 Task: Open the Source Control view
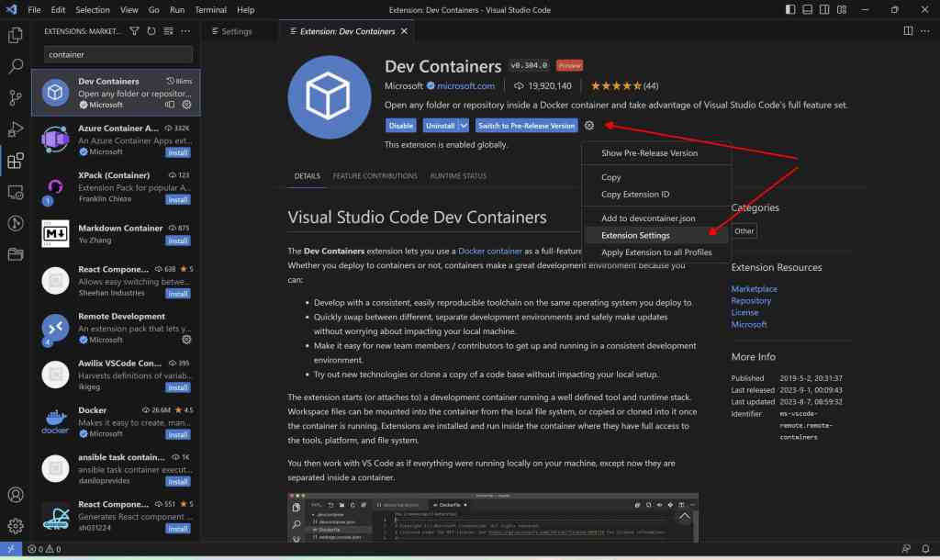(x=16, y=97)
